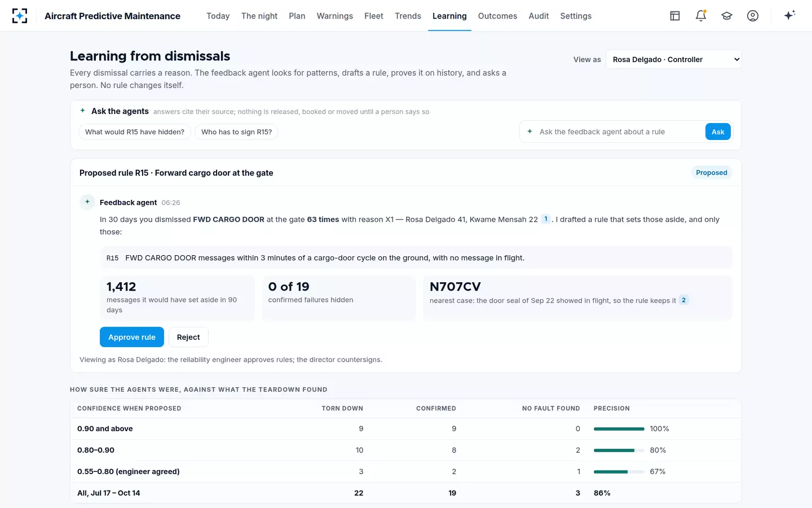Image resolution: width=812 pixels, height=508 pixels.
Task: Select the '0.90 and above' row label
Action: click(x=105, y=429)
